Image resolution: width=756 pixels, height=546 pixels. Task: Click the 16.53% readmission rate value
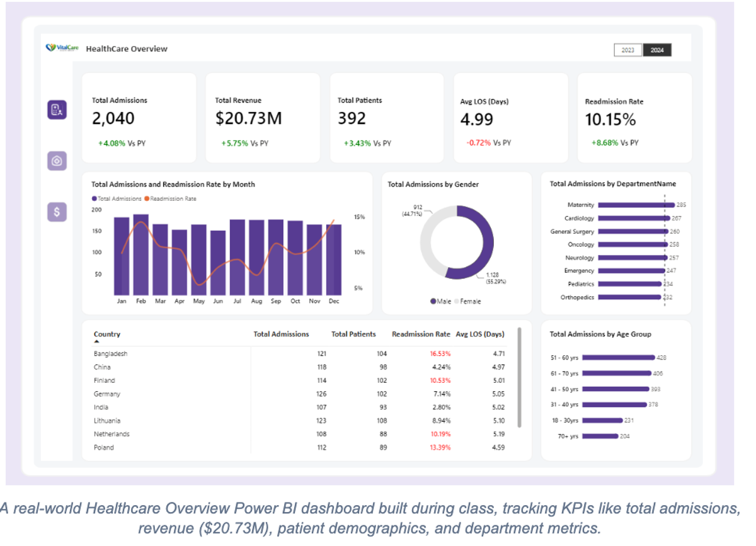click(x=440, y=354)
